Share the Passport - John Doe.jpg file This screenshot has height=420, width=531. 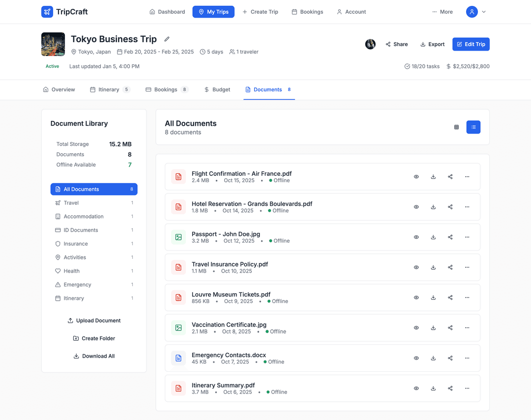coord(450,237)
